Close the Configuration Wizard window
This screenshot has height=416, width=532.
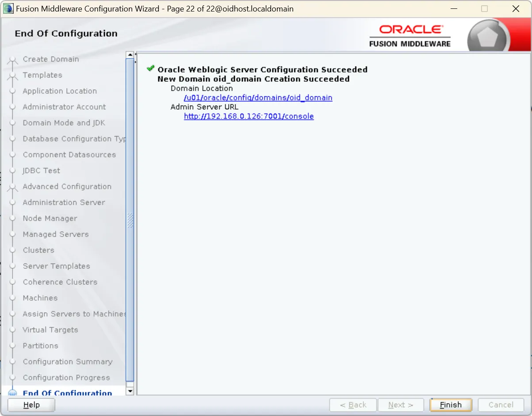coord(516,9)
